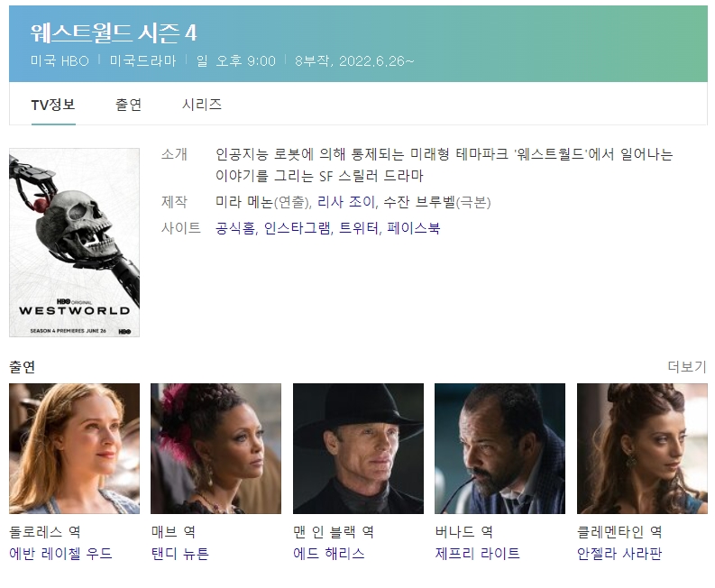Screen dimensions: 715x588
Task: Open actor link 에반 레이첼 우드
Action: click(x=60, y=554)
